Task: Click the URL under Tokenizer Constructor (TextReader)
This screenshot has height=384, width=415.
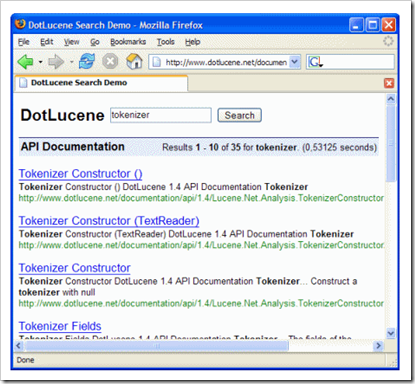Action: (x=201, y=245)
